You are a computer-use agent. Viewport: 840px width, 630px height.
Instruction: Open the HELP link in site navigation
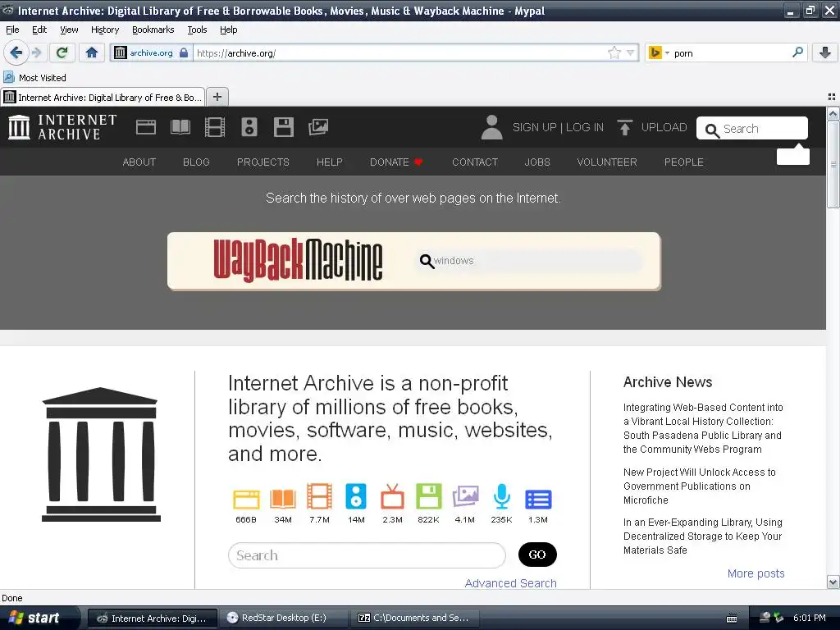tap(330, 162)
